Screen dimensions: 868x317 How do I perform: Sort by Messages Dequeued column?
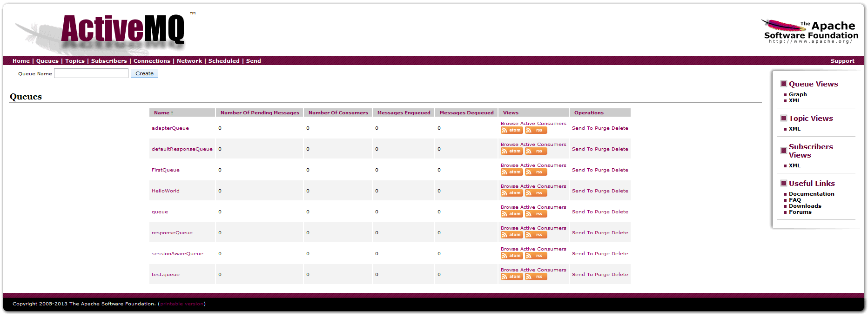[466, 113]
